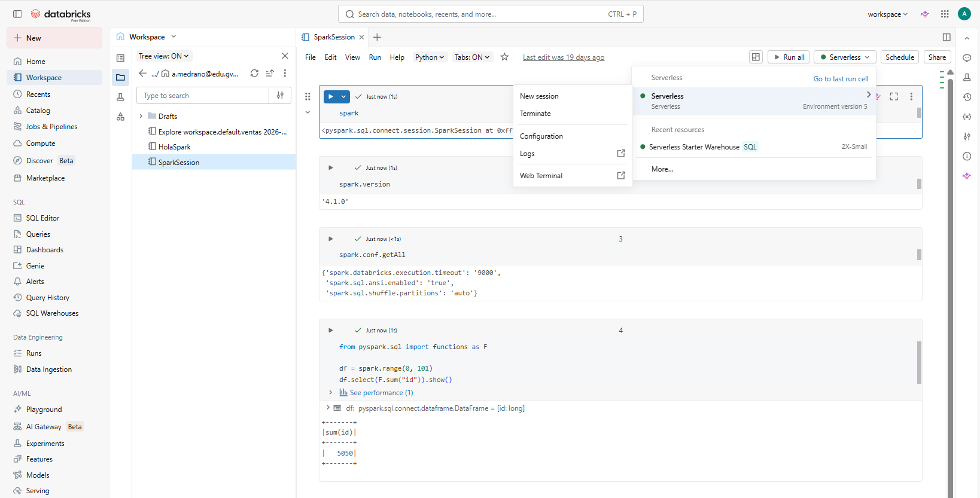This screenshot has height=498, width=980.
Task: Run the spark.conf.getAll cell
Action: 331,239
